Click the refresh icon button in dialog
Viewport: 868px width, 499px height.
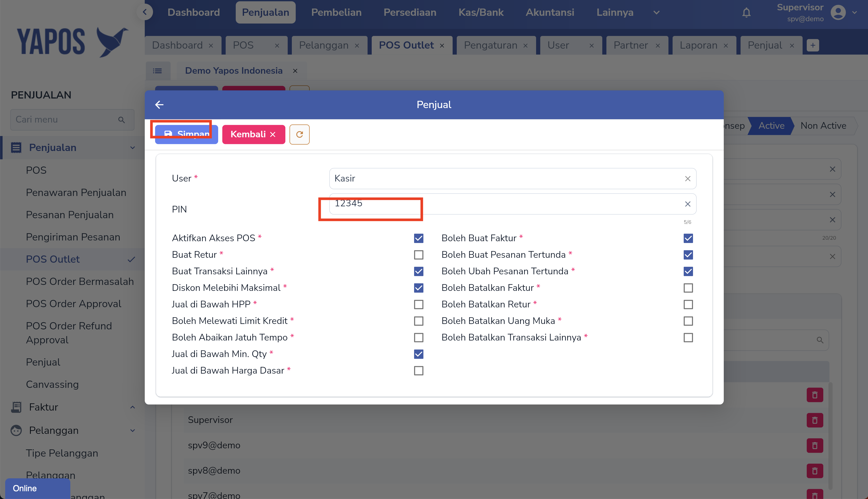pyautogui.click(x=299, y=134)
